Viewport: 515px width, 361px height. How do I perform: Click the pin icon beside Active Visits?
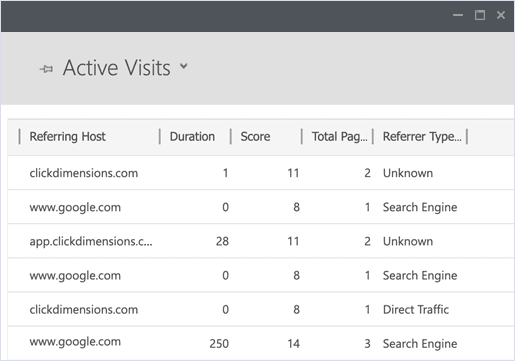pyautogui.click(x=46, y=69)
